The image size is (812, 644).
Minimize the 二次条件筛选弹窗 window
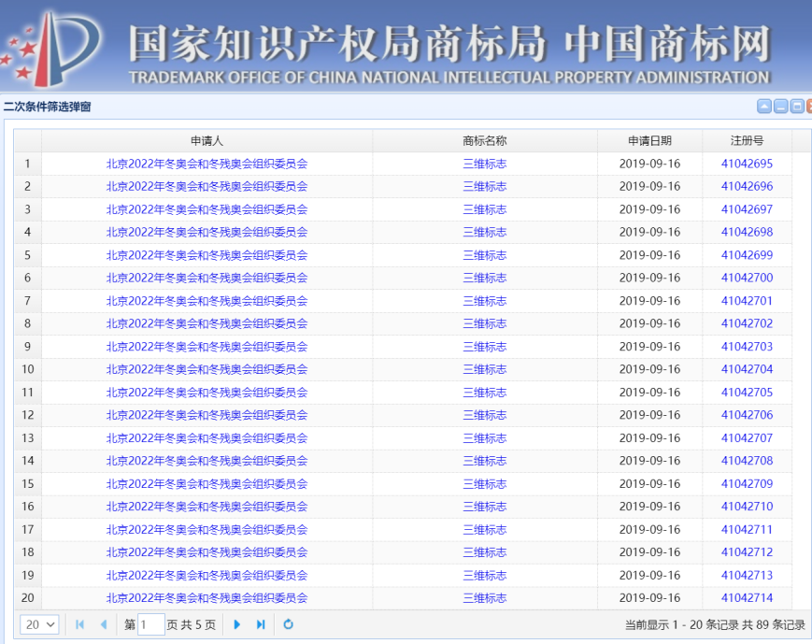[781, 107]
